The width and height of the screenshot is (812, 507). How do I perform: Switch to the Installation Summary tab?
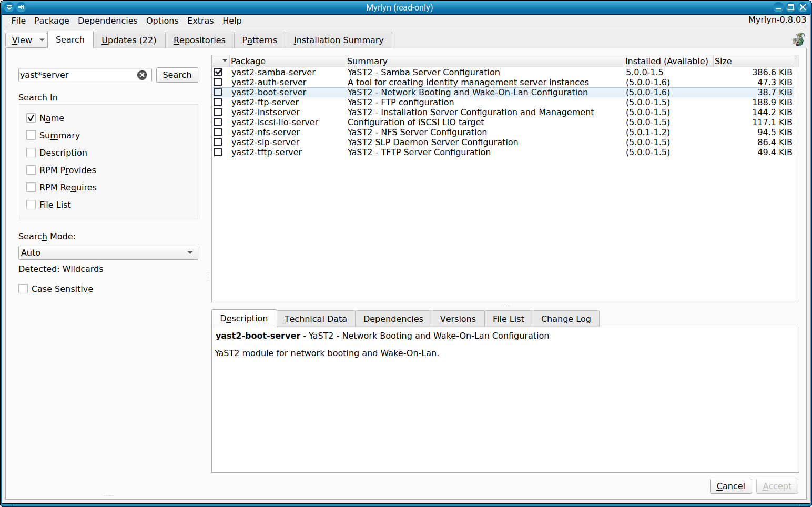point(339,40)
